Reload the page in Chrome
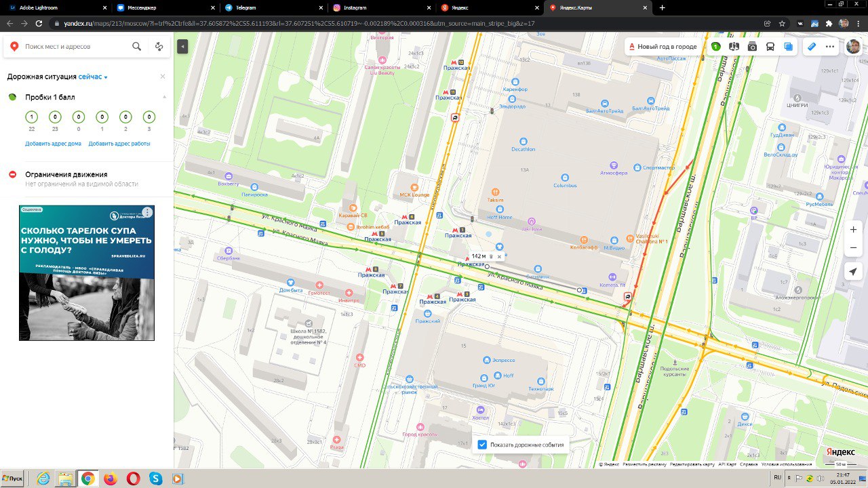This screenshot has width=868, height=488. pos(40,23)
